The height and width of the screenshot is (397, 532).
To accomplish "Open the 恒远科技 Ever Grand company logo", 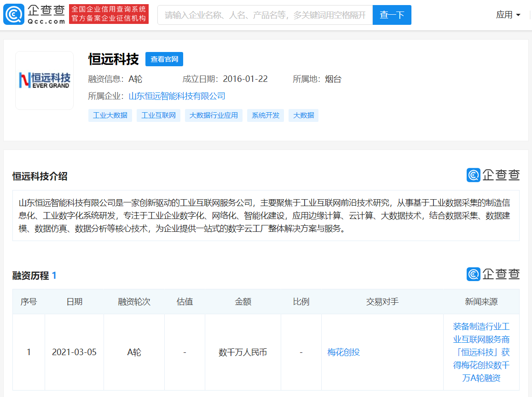I will (45, 81).
